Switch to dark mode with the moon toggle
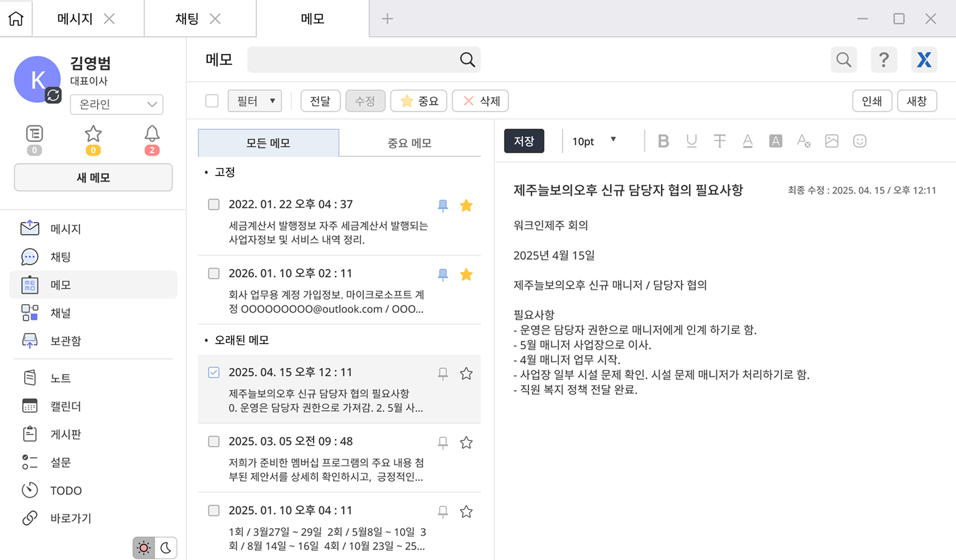The width and height of the screenshot is (956, 560). coord(165,548)
